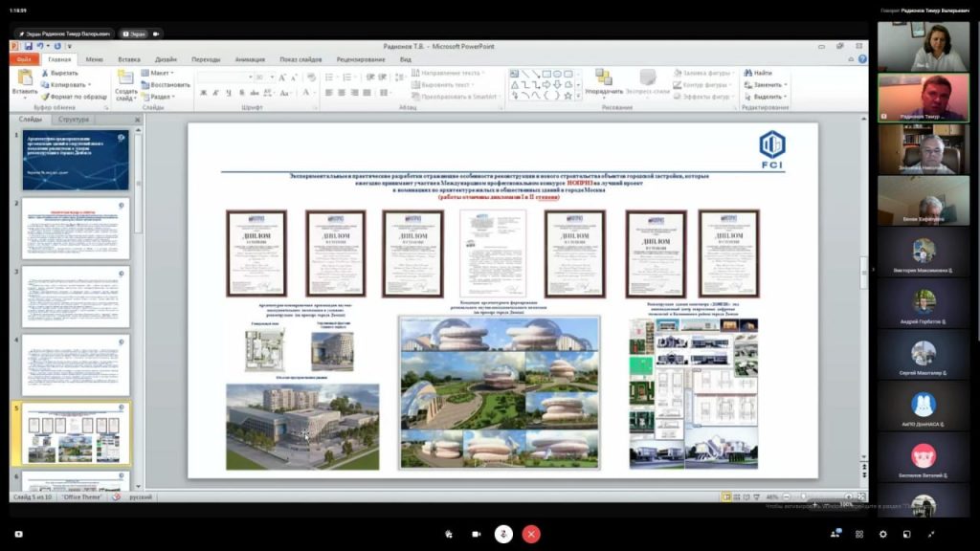Open the font size dropdown
The height and width of the screenshot is (551, 980).
(x=273, y=77)
